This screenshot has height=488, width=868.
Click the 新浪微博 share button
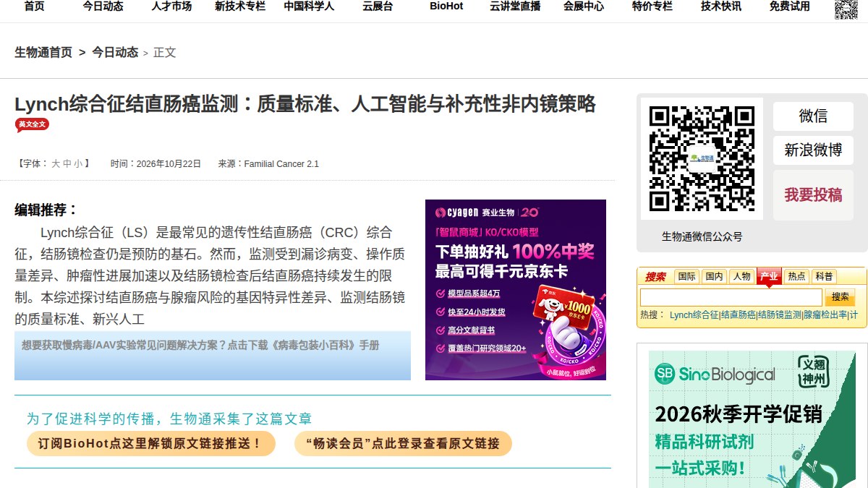click(813, 150)
